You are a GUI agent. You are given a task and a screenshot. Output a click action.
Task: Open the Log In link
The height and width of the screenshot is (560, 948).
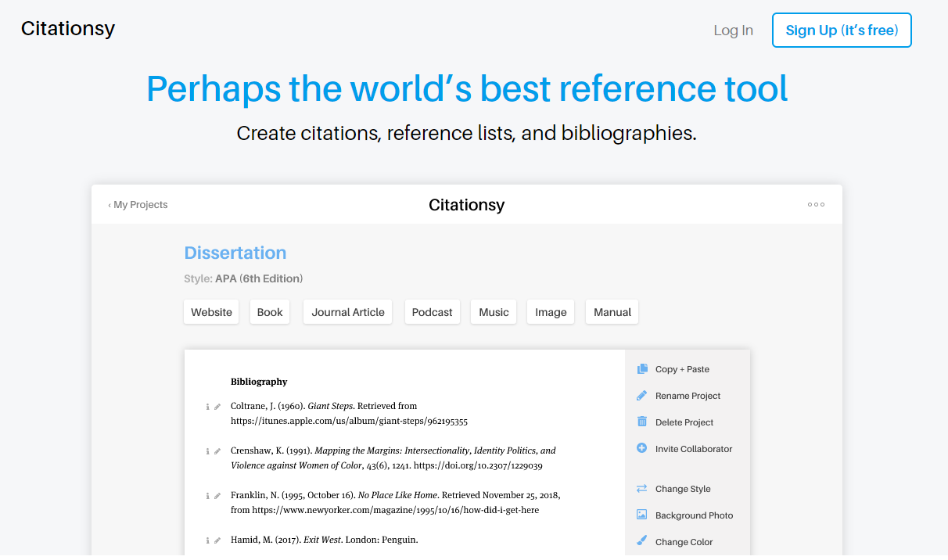pyautogui.click(x=733, y=31)
